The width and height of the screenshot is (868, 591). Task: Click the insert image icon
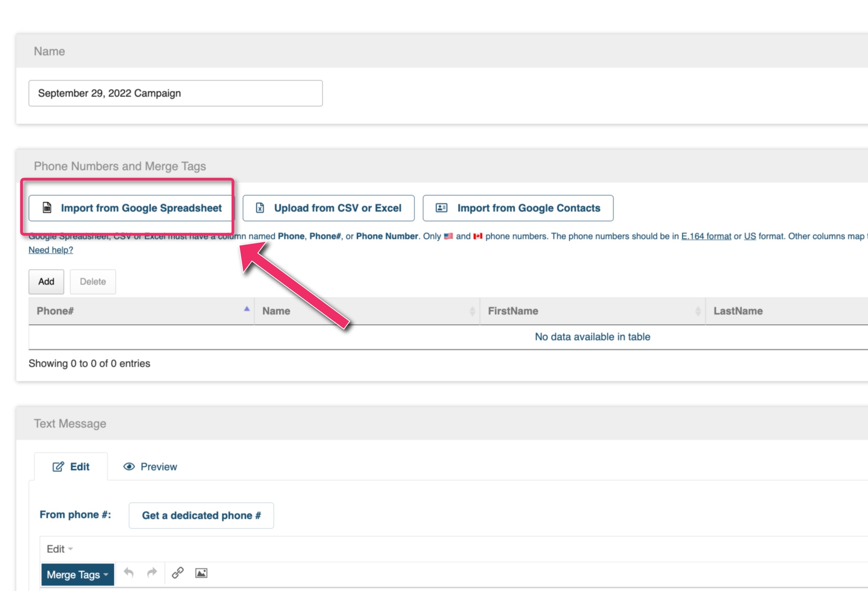pyautogui.click(x=201, y=573)
